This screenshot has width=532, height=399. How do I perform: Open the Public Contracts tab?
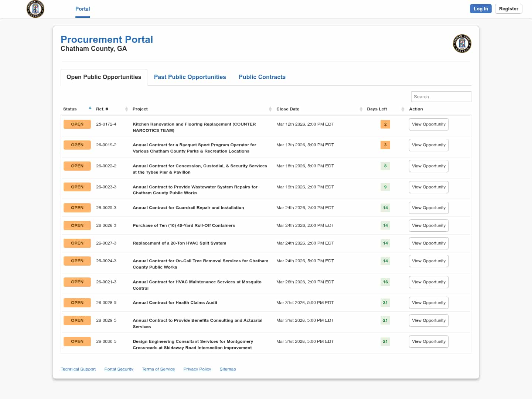262,77
